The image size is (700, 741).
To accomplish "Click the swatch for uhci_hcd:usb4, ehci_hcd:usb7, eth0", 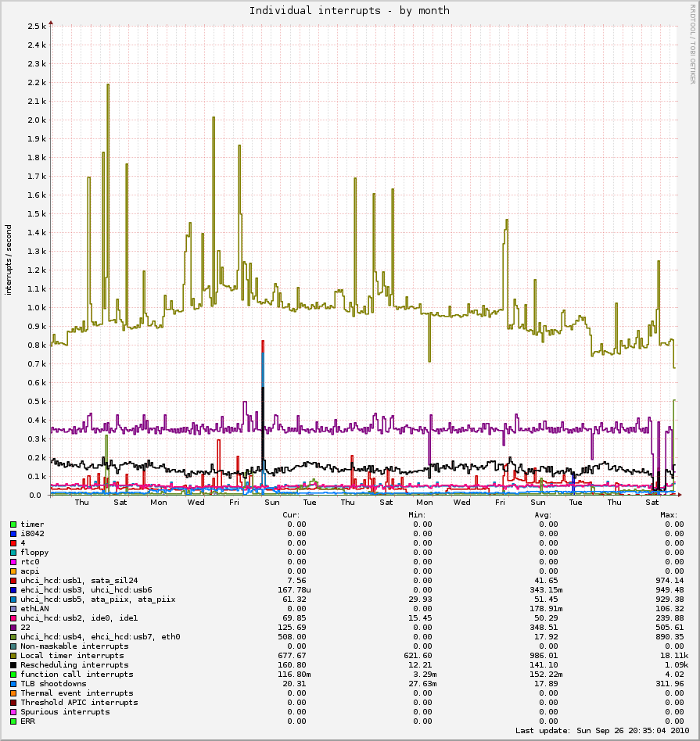I will [13, 637].
